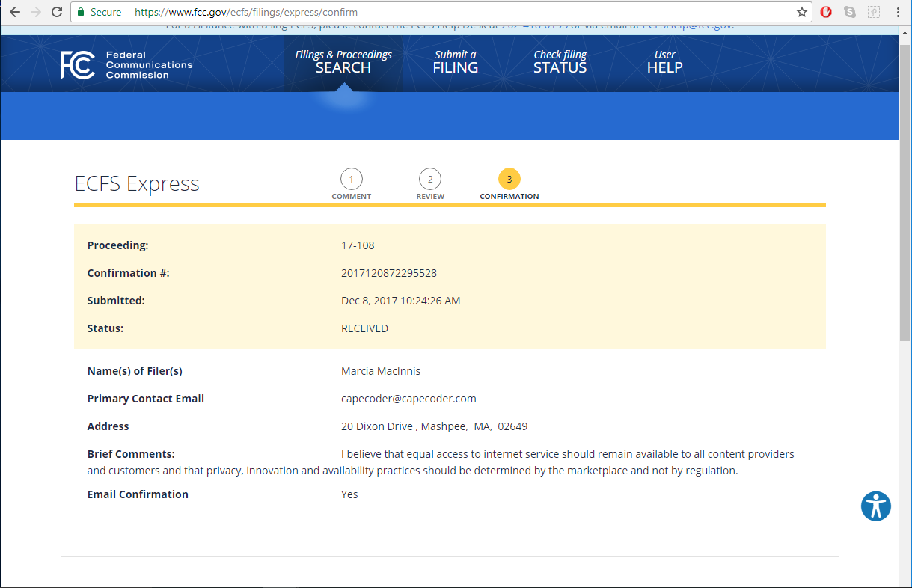Click the FCC logo in the header

78,65
